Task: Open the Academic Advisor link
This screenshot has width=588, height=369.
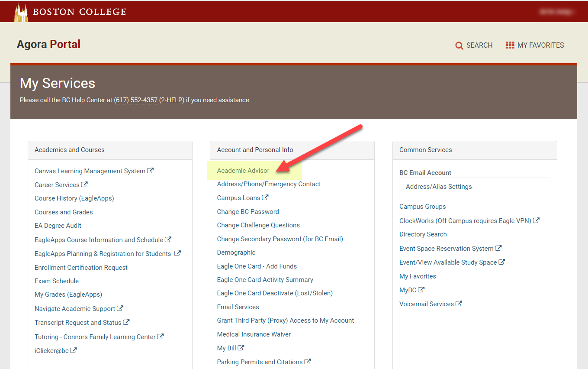Action: pos(243,171)
